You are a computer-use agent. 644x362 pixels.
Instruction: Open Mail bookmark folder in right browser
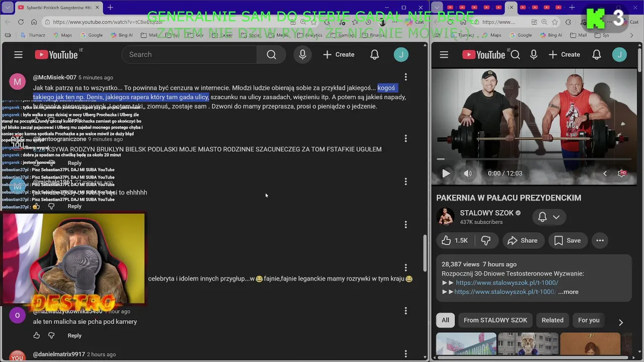(578, 35)
